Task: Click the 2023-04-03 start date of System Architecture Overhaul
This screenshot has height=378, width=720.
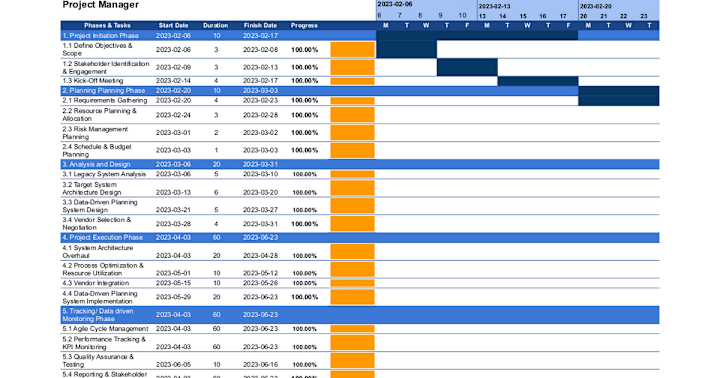Action: pyautogui.click(x=173, y=256)
